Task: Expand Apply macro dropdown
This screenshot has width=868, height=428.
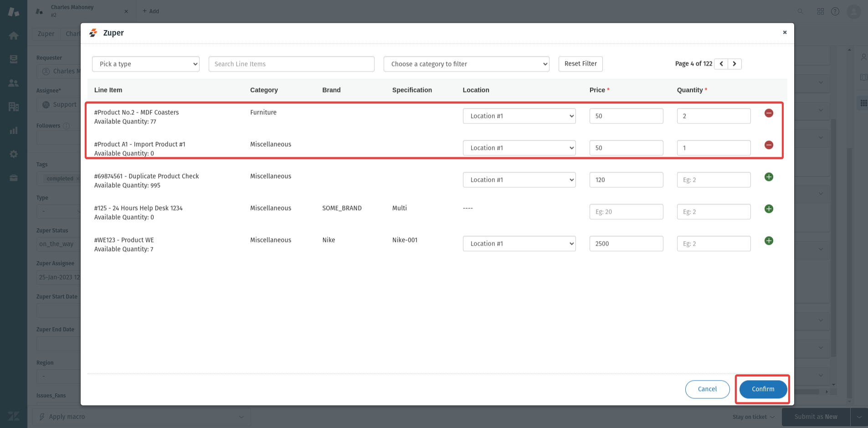Action: 141,417
